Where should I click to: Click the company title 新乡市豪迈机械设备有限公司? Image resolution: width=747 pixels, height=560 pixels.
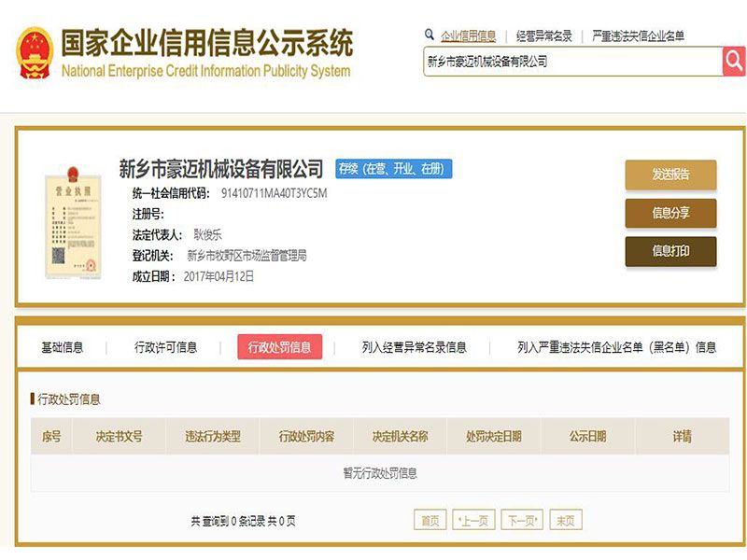pos(221,169)
